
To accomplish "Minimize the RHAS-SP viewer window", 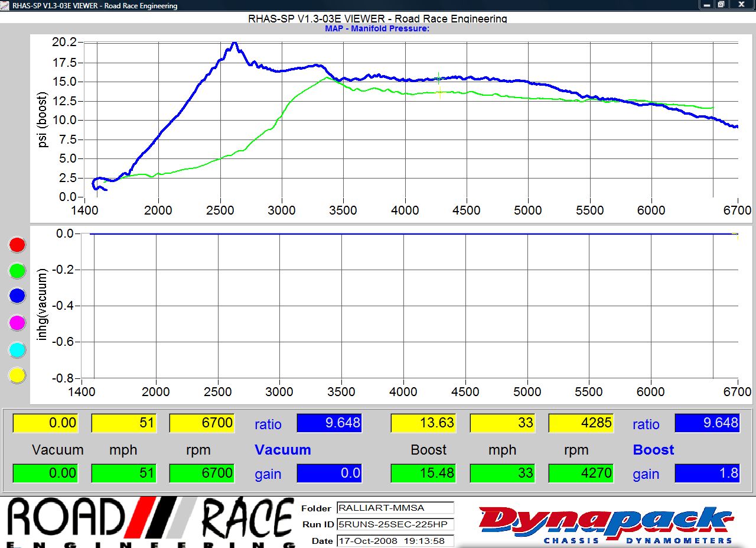I will pyautogui.click(x=706, y=5).
